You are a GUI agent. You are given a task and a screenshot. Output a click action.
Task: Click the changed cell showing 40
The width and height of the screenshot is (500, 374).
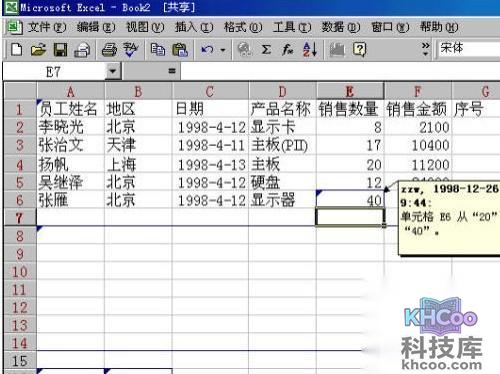(350, 200)
